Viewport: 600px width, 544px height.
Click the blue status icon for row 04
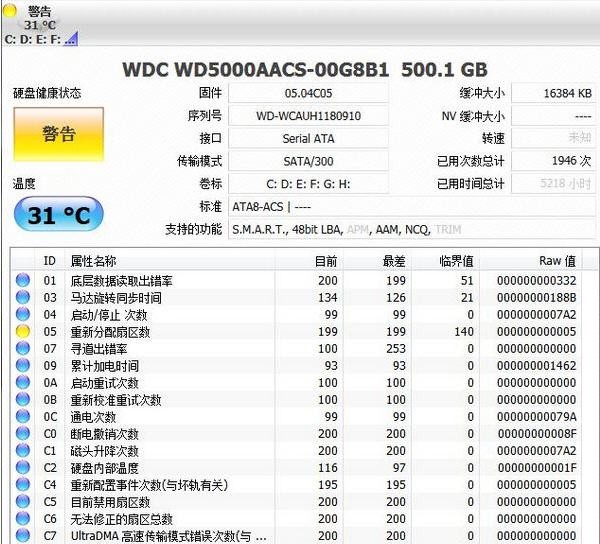(23, 314)
